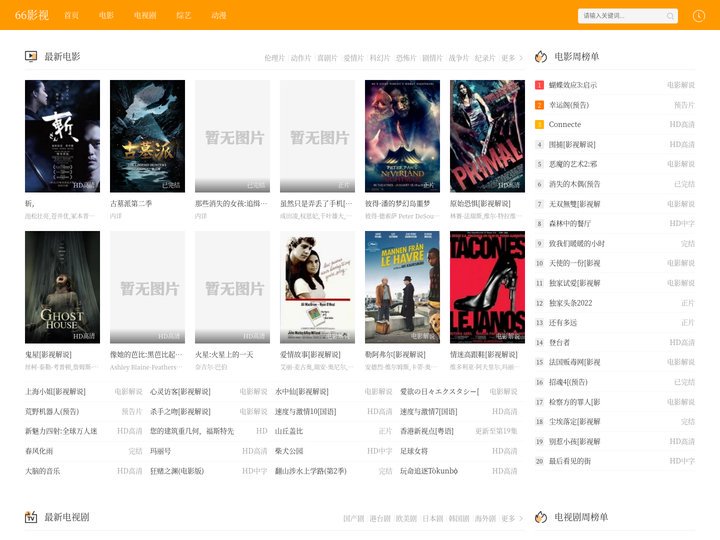Filter movies by 战争片 category
Image resolution: width=720 pixels, height=540 pixels.
pyautogui.click(x=458, y=58)
